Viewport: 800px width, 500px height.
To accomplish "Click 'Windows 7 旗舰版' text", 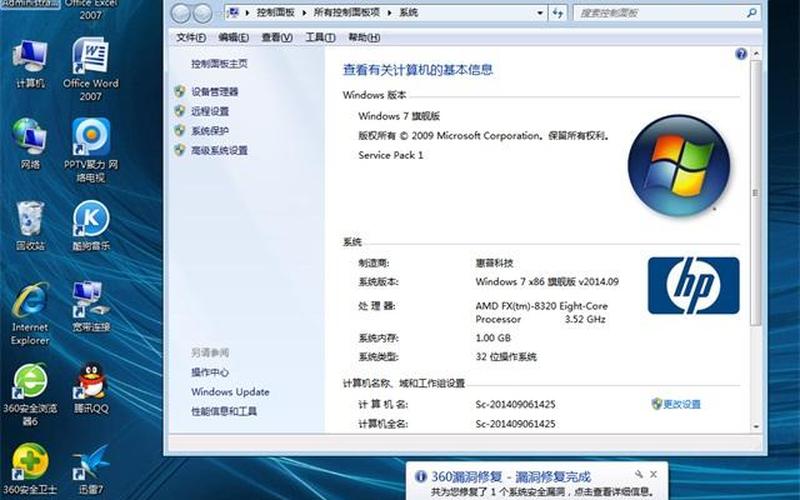I will pyautogui.click(x=399, y=116).
